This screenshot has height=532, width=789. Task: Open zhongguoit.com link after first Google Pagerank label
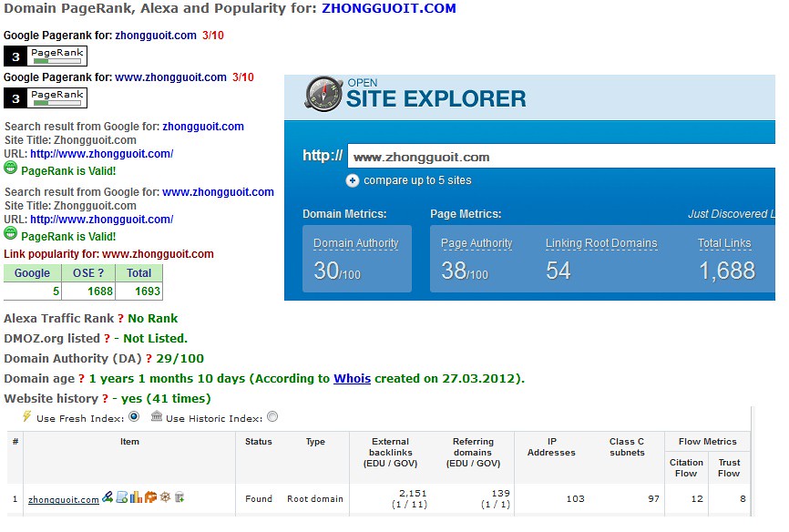click(156, 36)
